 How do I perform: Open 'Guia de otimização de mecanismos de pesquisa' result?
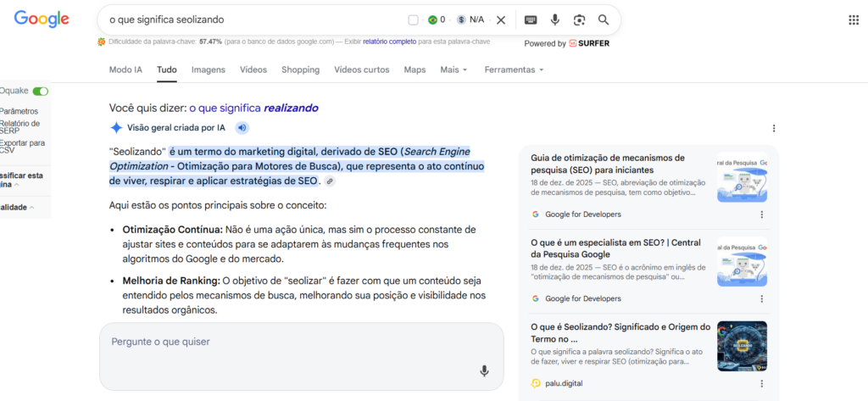[x=608, y=164]
